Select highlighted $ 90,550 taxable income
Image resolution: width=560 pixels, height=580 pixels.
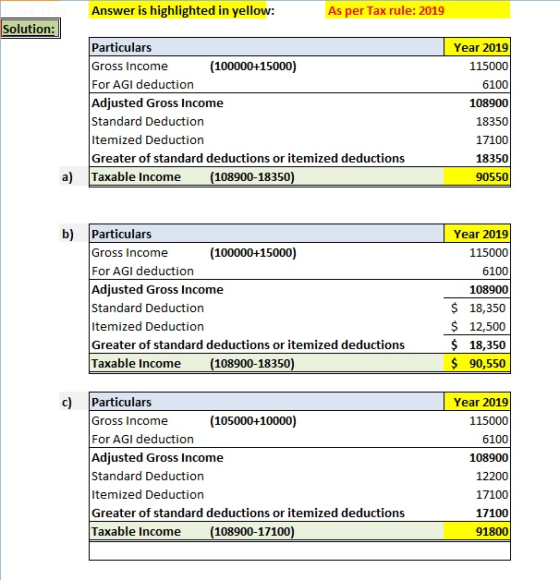tap(478, 363)
